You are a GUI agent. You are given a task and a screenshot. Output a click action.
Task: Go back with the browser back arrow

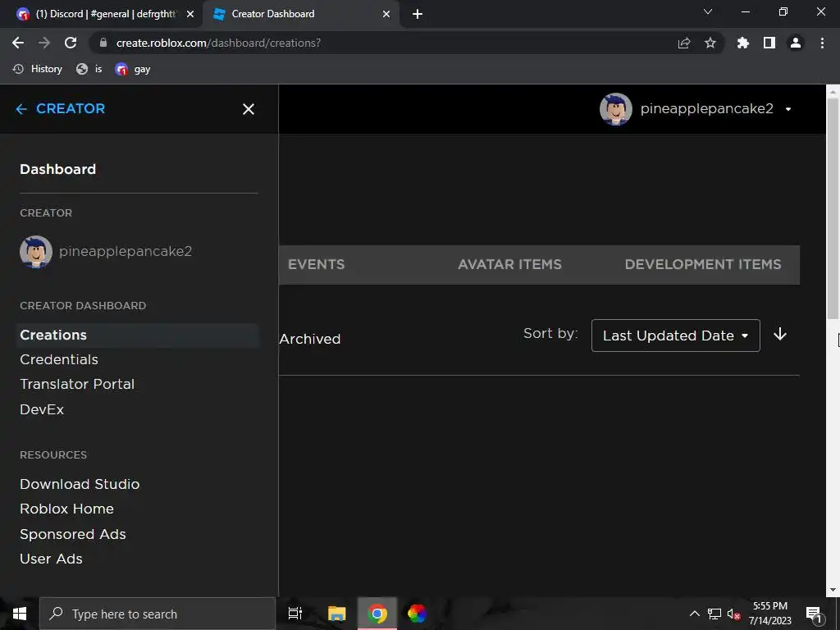click(18, 43)
